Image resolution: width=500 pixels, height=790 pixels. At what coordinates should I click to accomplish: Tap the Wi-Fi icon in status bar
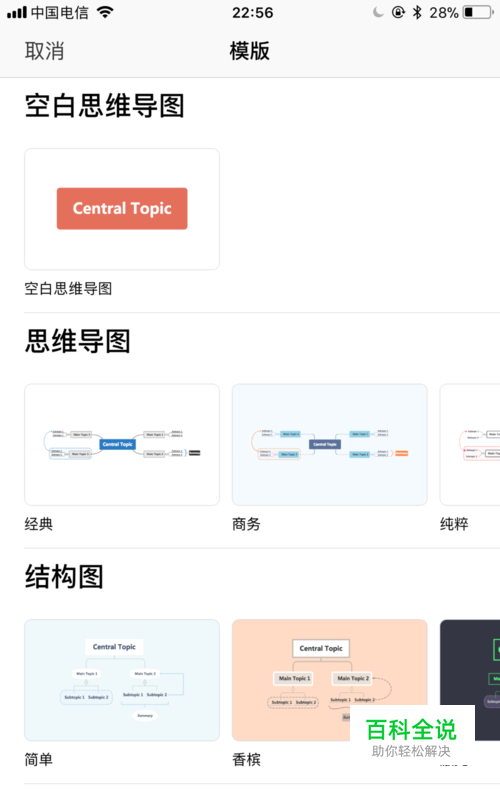pyautogui.click(x=105, y=12)
